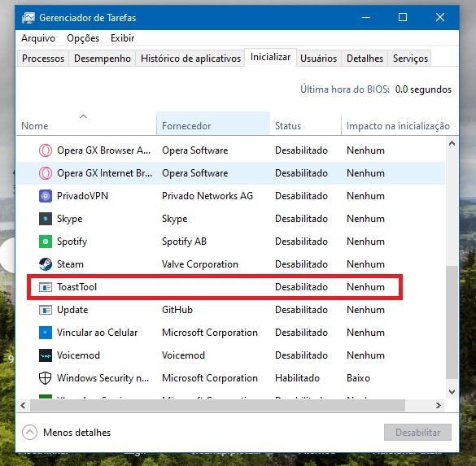Select the ToastTool name text
Viewport: 476px width, 466px height.
(76, 287)
